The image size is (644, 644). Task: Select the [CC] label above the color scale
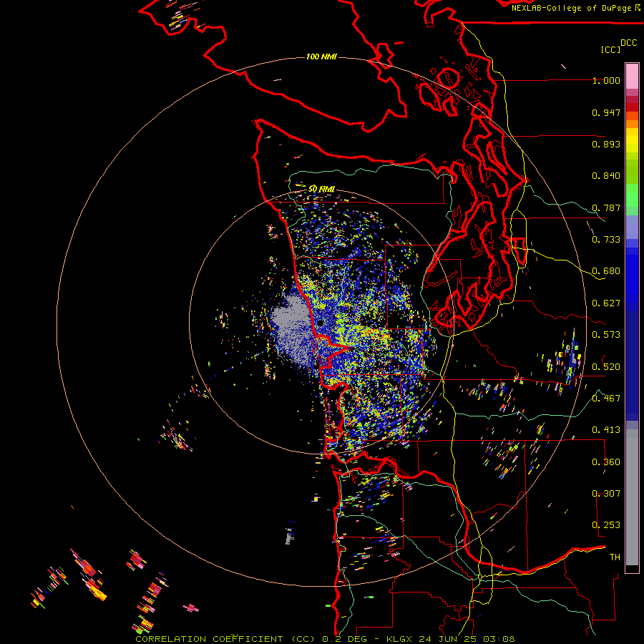coord(610,49)
